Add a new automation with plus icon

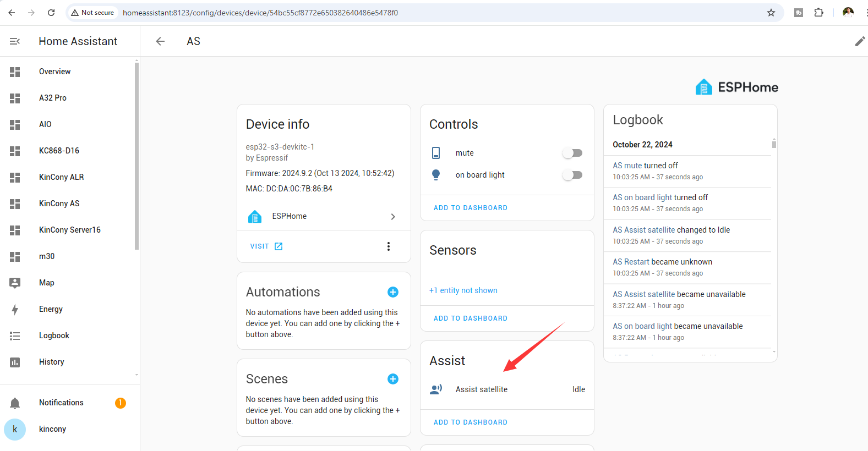[x=392, y=292]
